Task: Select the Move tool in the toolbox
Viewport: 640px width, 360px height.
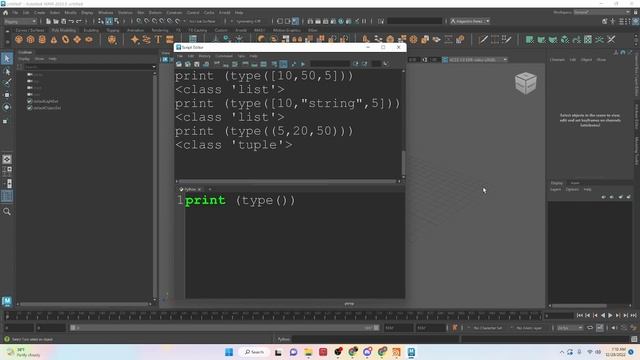Action: pos(7,95)
